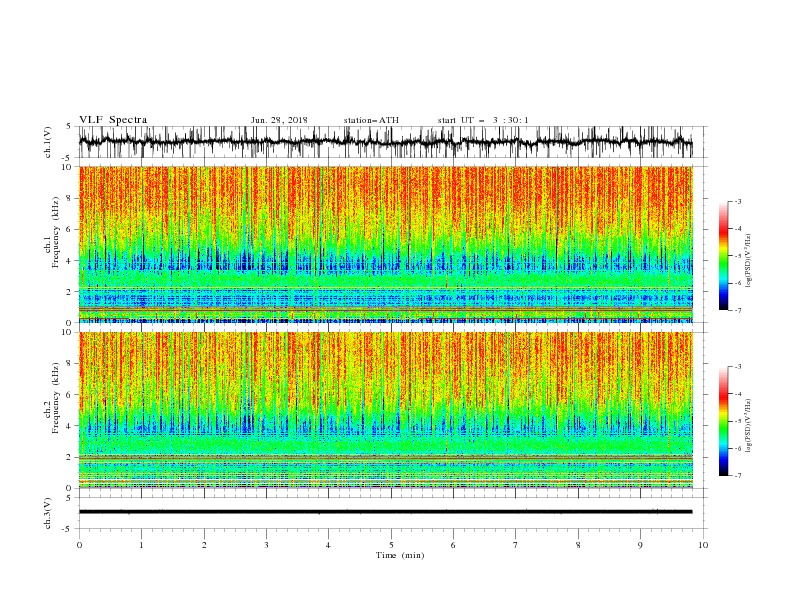Click the ch.2 spectrogram color scale bar
The width and height of the screenshot is (792, 612).
point(723,421)
